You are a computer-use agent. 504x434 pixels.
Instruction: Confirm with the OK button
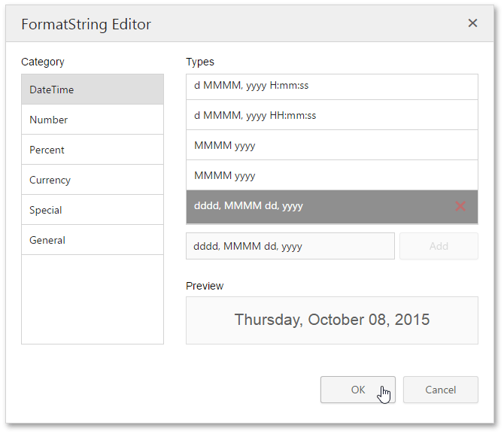pyautogui.click(x=357, y=390)
